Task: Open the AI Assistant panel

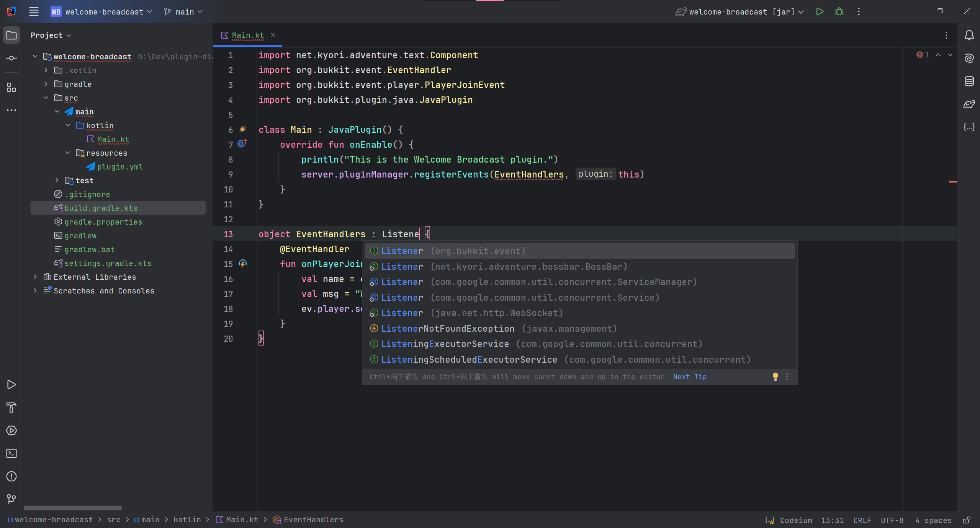Action: coord(969,58)
